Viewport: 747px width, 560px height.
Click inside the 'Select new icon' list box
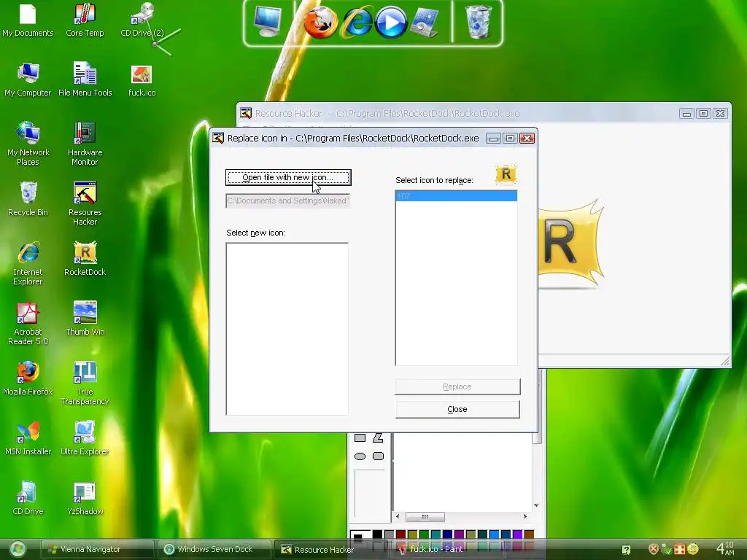pyautogui.click(x=287, y=329)
